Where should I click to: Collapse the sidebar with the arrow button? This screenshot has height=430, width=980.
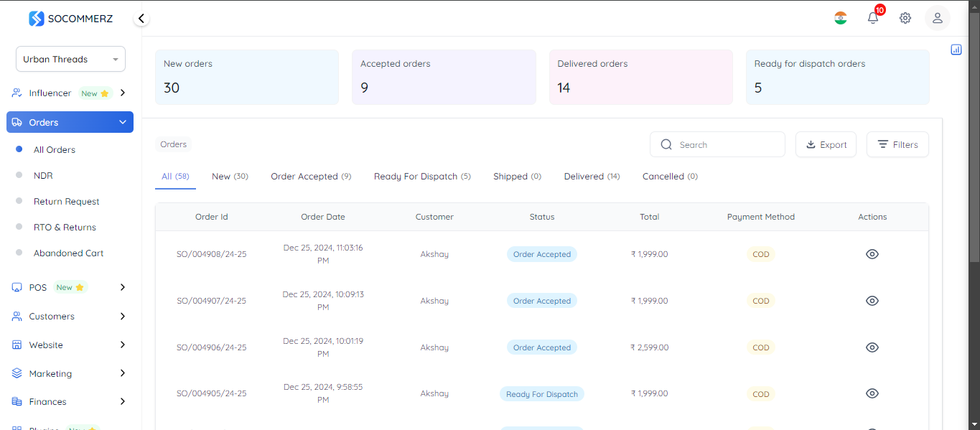point(141,19)
